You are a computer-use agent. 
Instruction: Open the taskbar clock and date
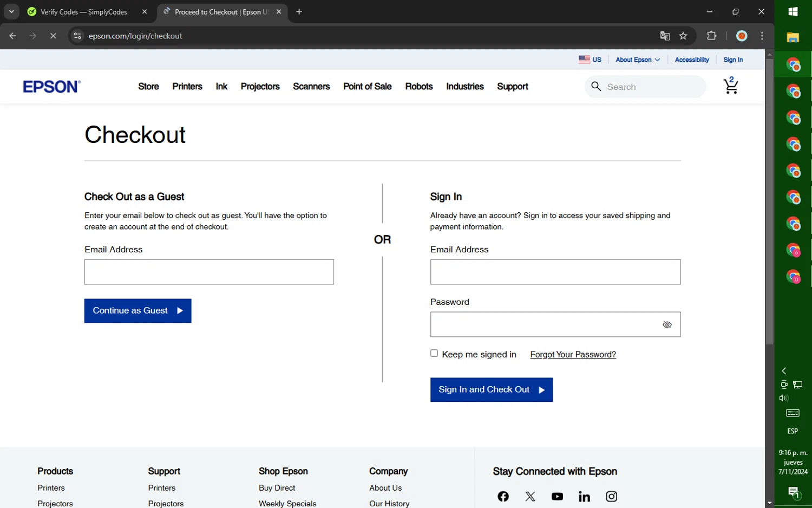click(x=793, y=462)
